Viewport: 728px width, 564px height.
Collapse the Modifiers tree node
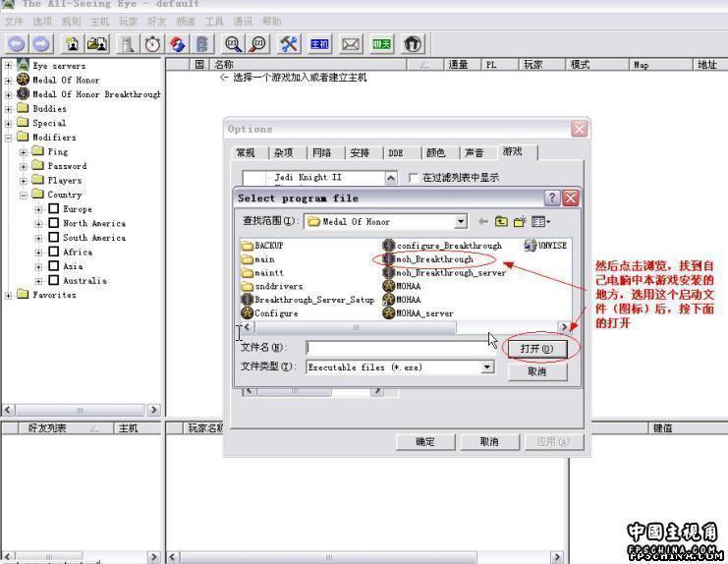pos(8,138)
